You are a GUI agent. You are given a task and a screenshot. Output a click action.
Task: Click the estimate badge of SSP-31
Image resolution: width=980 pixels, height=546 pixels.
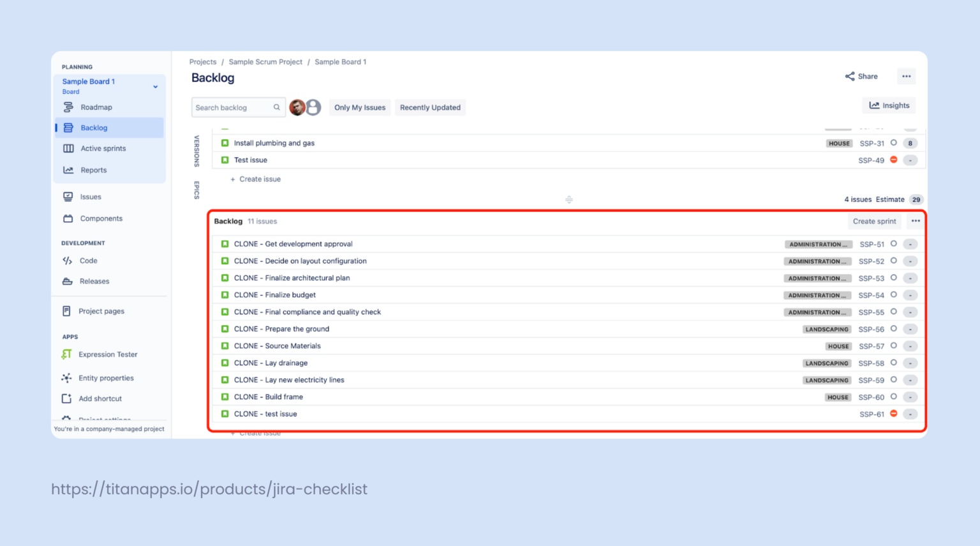[910, 143]
